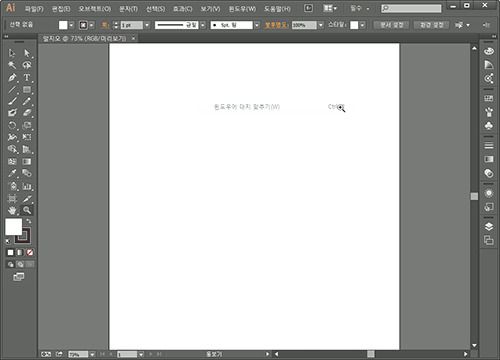This screenshot has width=500, height=360.
Task: Select the Blob Brush tool
Action: pyautogui.click(x=12, y=113)
